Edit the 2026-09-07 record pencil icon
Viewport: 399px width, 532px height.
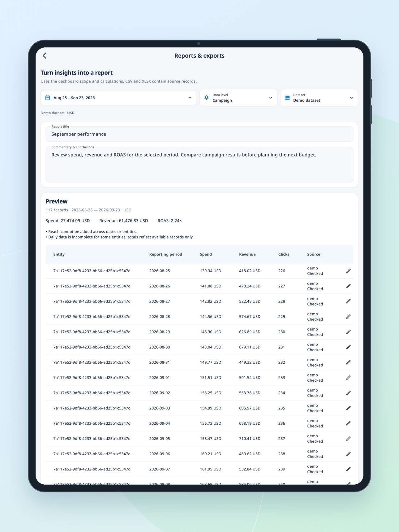coord(348,469)
